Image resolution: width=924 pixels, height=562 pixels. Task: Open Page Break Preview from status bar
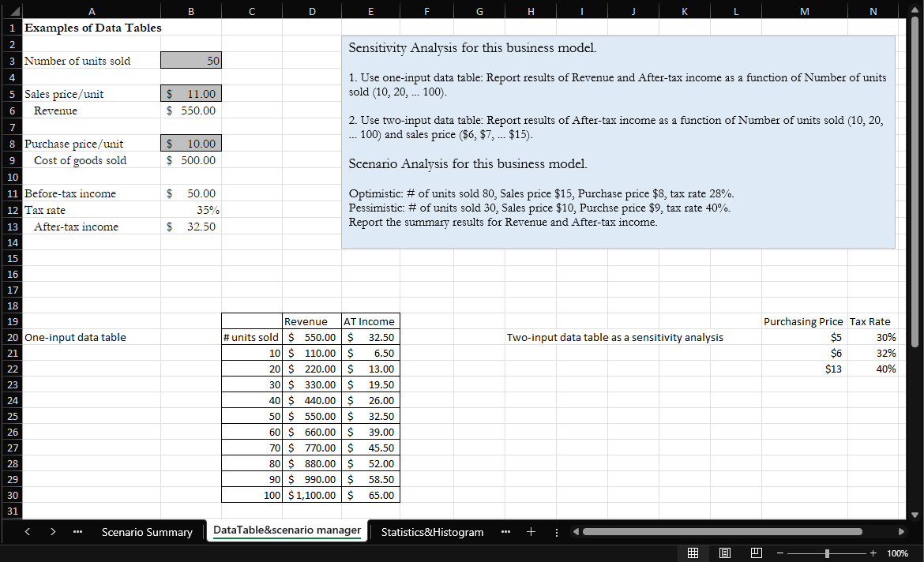(x=756, y=553)
